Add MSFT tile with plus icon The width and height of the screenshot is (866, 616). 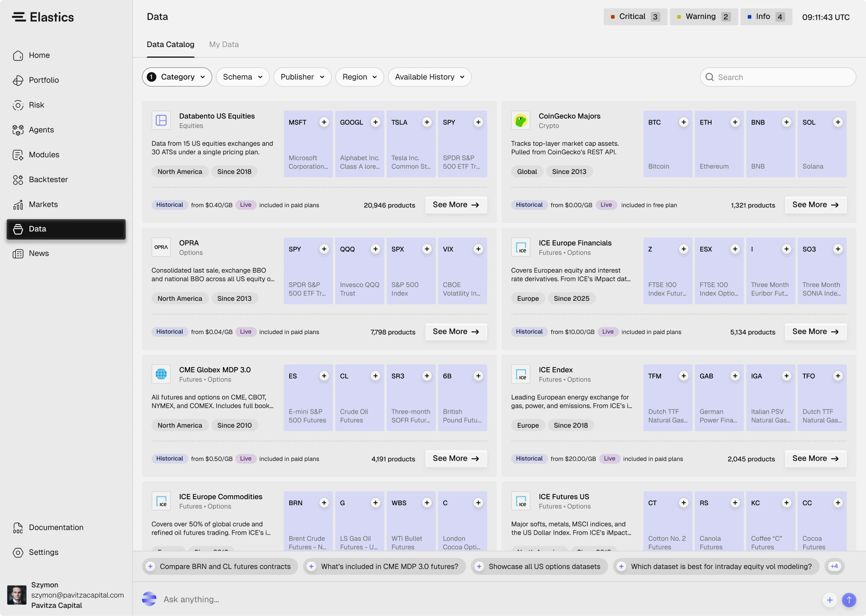pos(324,122)
